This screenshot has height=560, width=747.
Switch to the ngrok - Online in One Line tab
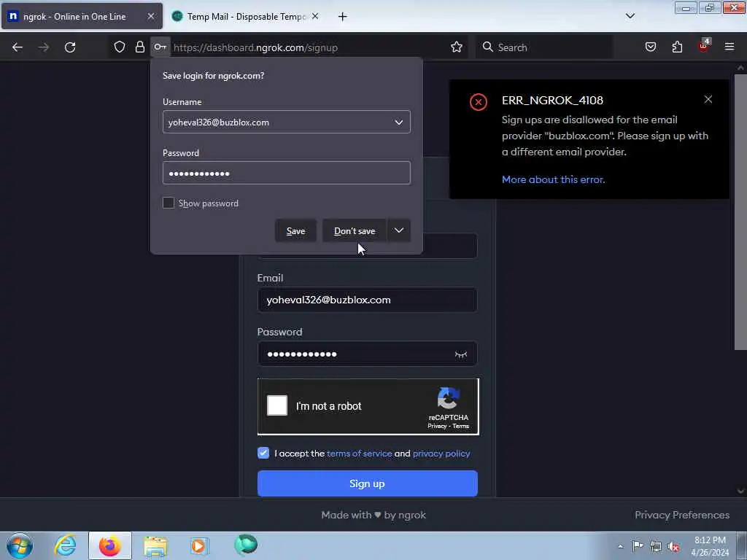82,16
